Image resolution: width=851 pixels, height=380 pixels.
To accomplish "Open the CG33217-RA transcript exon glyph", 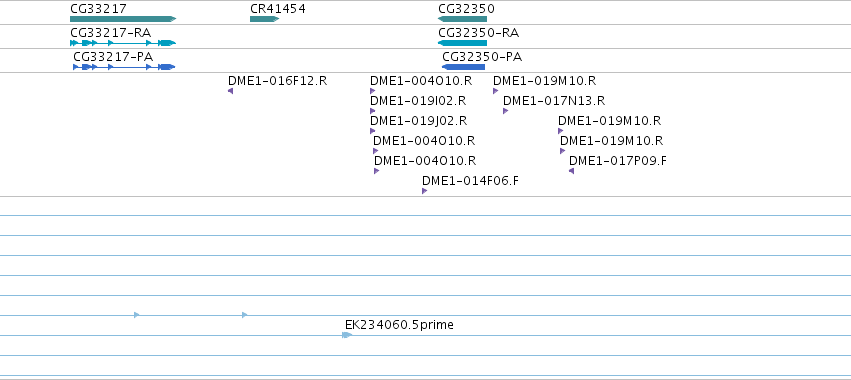I will click(x=123, y=43).
